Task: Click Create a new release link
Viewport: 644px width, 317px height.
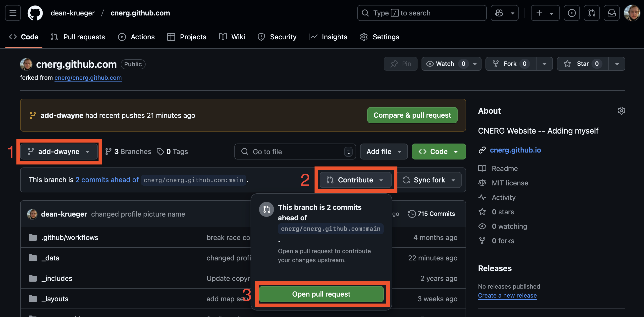Action: pyautogui.click(x=507, y=296)
